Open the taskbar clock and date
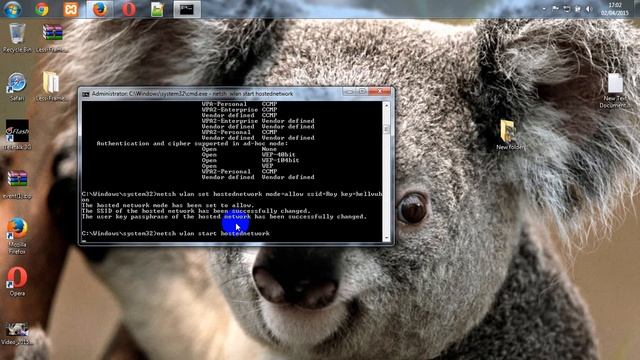The width and height of the screenshot is (640, 360). (615, 9)
